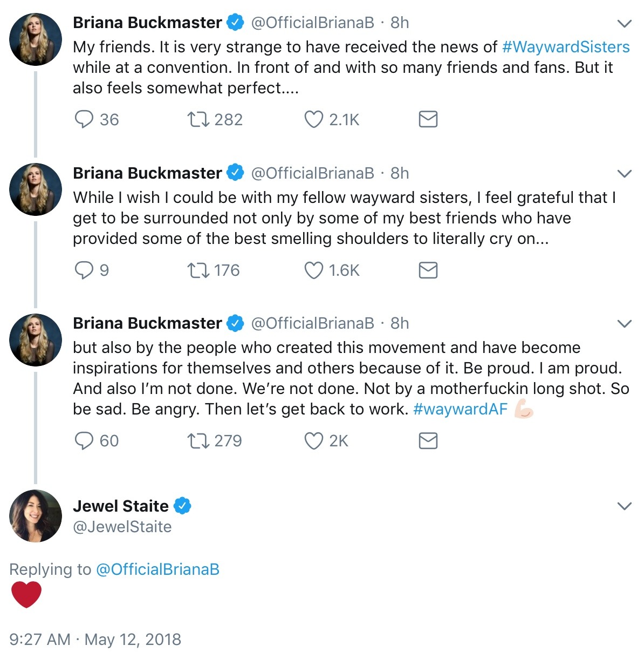The width and height of the screenshot is (644, 659).
Task: Open Briana Buckmaster's avatar on first tweet
Action: tap(36, 39)
